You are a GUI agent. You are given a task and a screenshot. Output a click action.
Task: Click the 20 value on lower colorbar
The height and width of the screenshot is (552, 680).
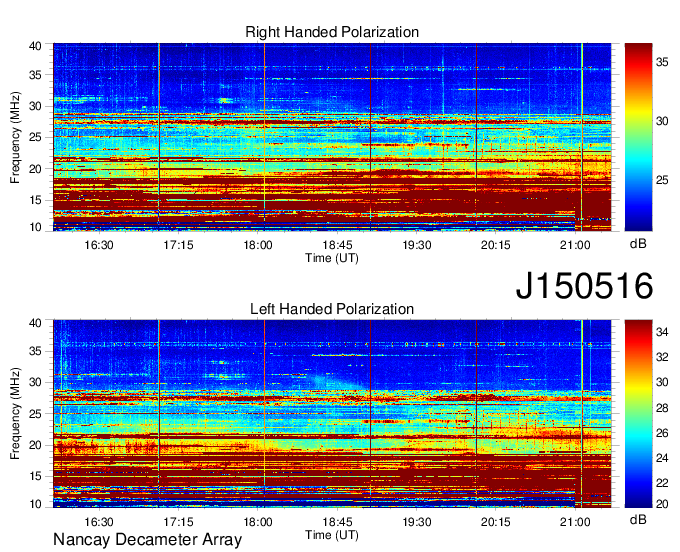coord(662,504)
